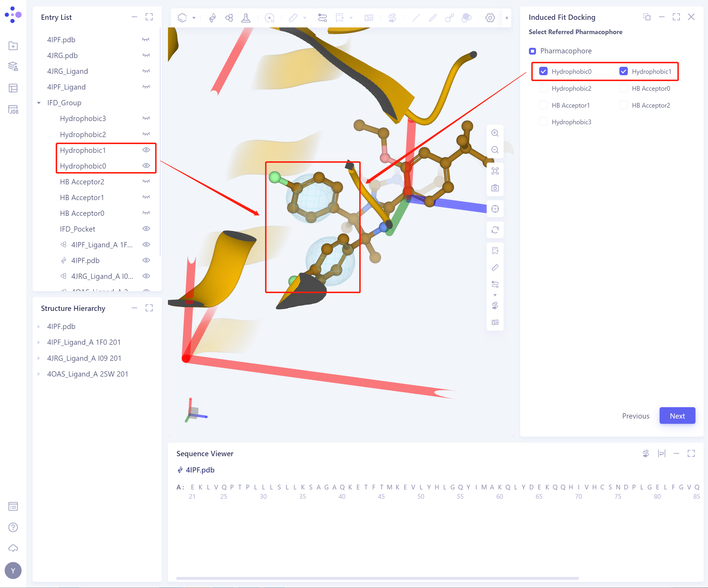Toggle visibility of Hydrophobic1 in Entry List
The width and height of the screenshot is (708, 588).
(x=146, y=150)
